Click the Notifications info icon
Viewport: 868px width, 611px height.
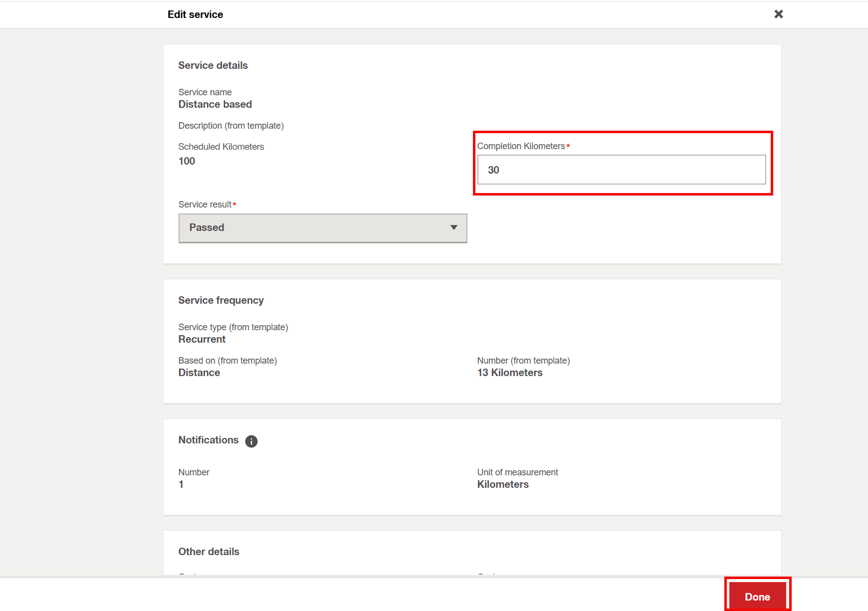click(251, 441)
